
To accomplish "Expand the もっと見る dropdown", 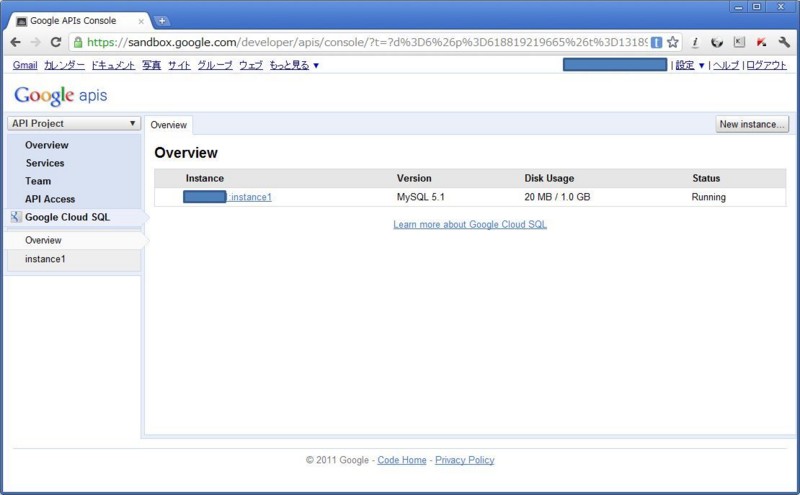I will pos(294,65).
